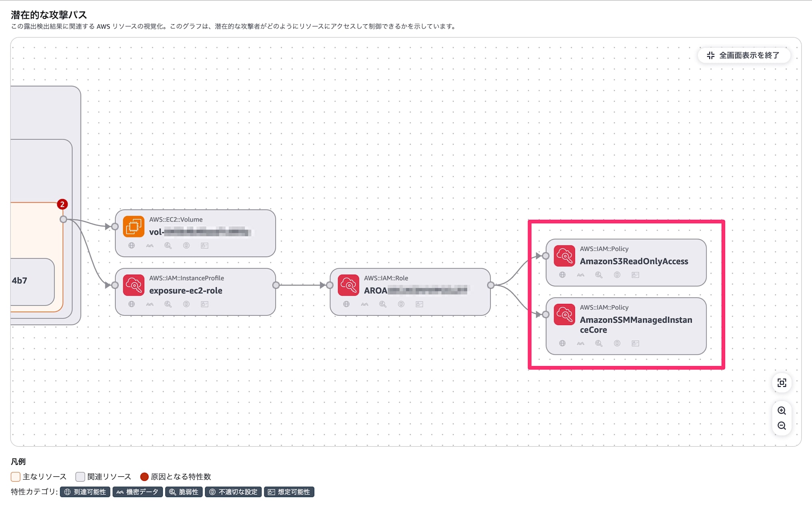This screenshot has height=508, width=812.
Task: Click the exposure-ec2-role node name
Action: [x=186, y=291]
